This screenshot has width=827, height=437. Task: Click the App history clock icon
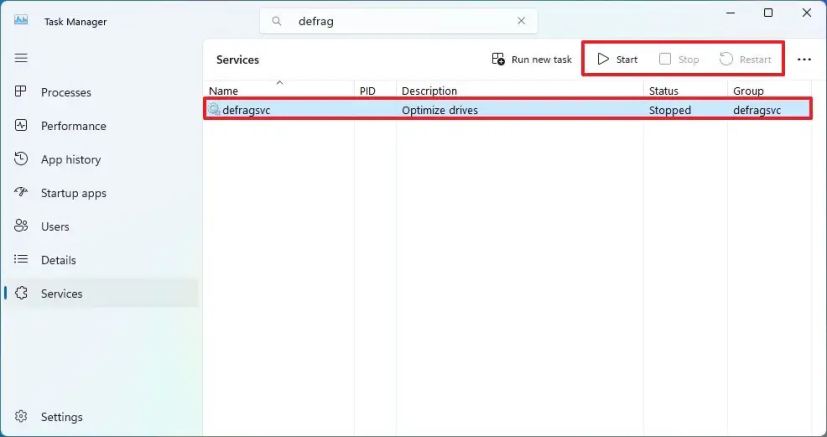coord(21,159)
